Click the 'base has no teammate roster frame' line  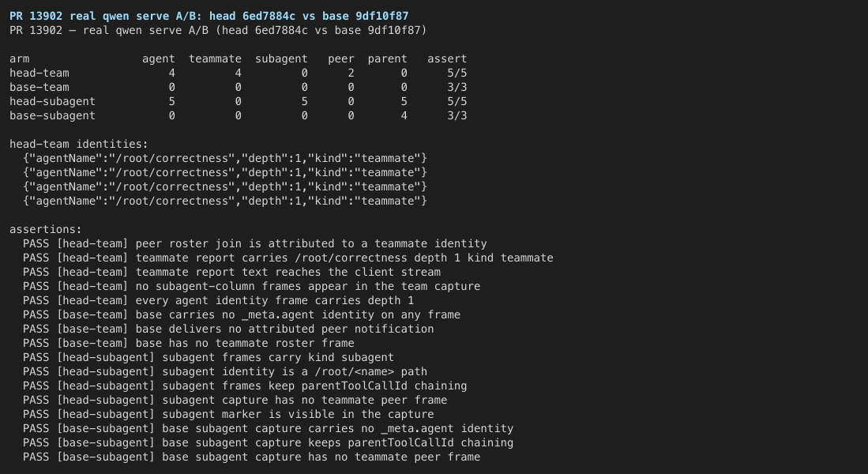188,344
